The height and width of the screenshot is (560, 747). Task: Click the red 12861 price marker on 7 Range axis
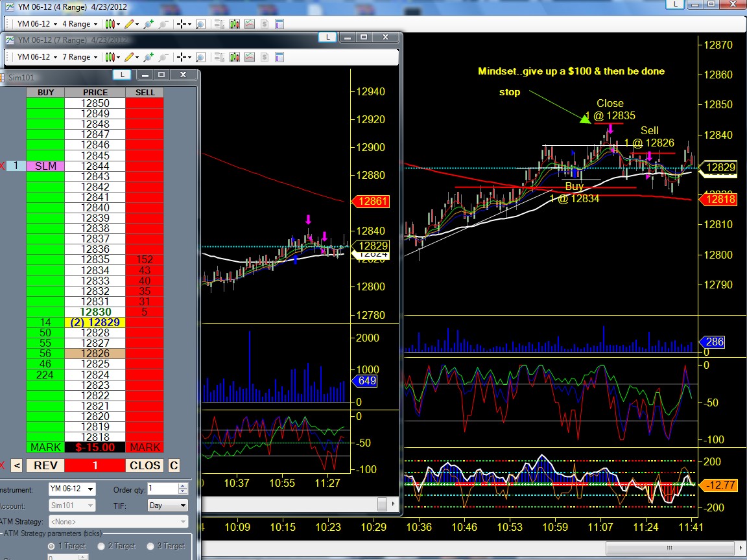pos(371,201)
